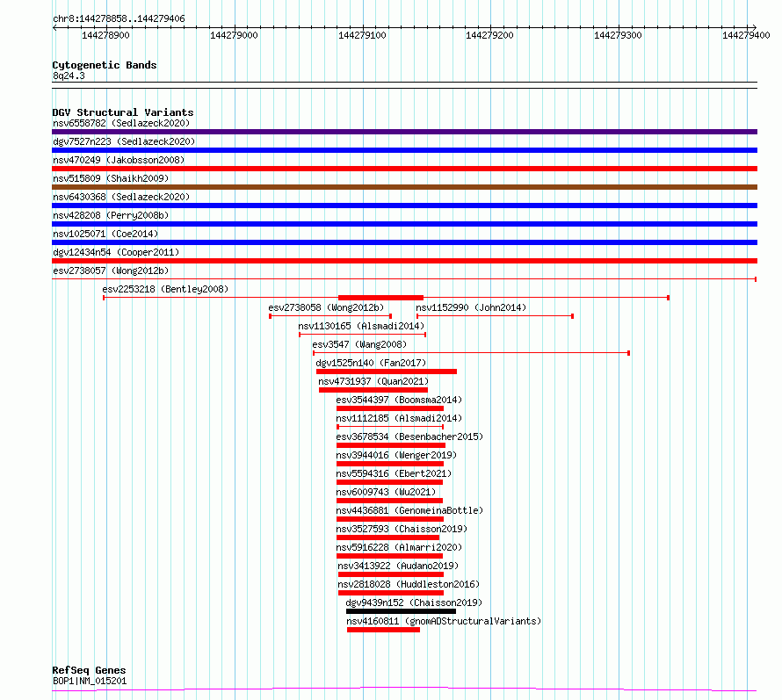Click the esv2253218 (Bentley2008) variant label
The height and width of the screenshot is (700, 782).
[x=165, y=289]
